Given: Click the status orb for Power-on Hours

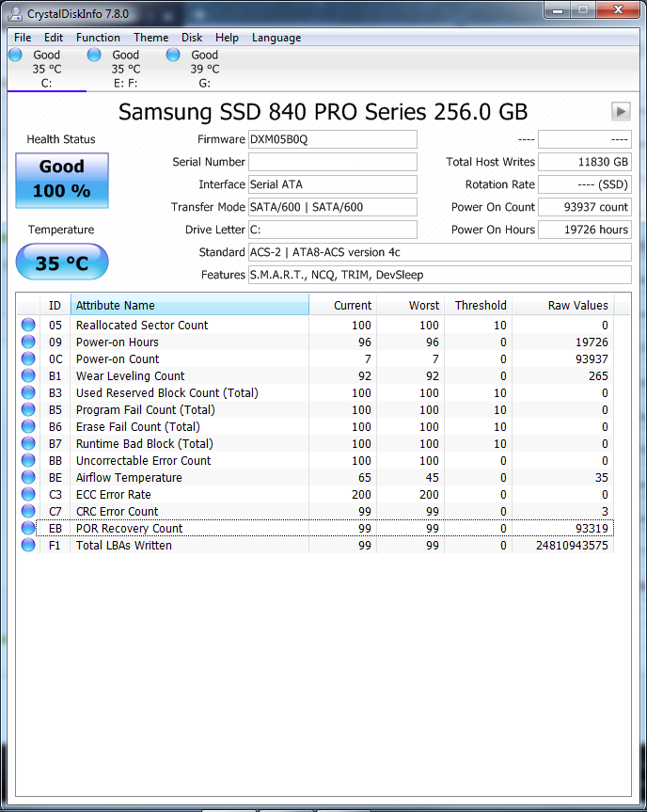Looking at the screenshot, I should (28, 342).
